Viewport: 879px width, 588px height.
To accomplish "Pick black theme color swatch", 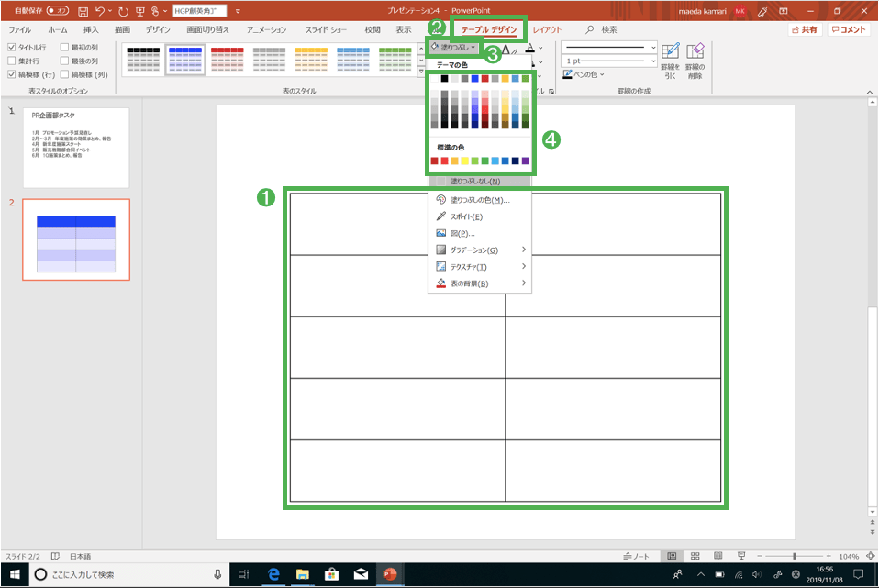I will point(444,79).
